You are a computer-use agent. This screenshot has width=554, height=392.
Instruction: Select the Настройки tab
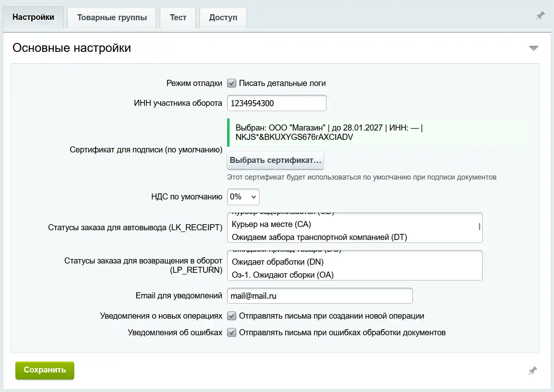point(33,17)
